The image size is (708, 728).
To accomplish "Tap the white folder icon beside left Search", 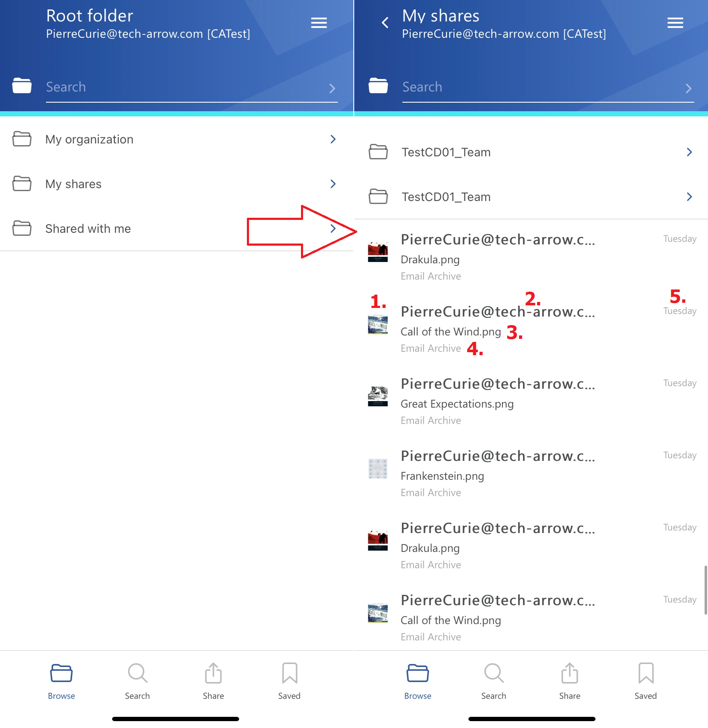I will pos(22,85).
